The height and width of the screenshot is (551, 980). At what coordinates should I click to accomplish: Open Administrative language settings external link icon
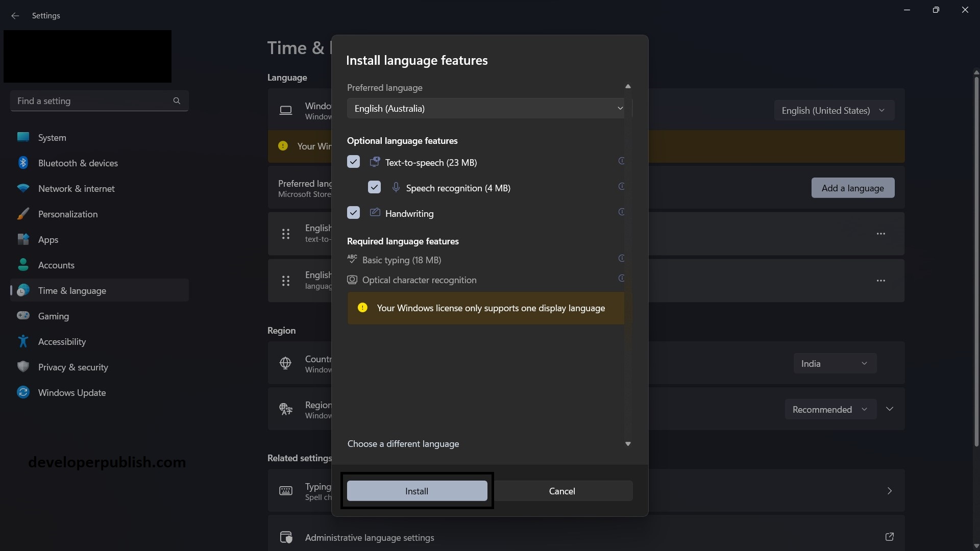[x=890, y=537]
